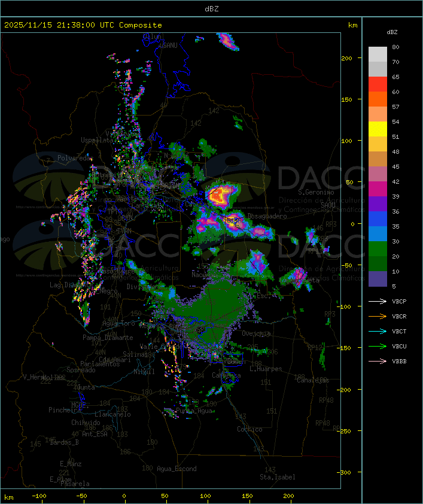This screenshot has width=423, height=504.
Task: Click the Chihuido map label
Action: [86, 423]
